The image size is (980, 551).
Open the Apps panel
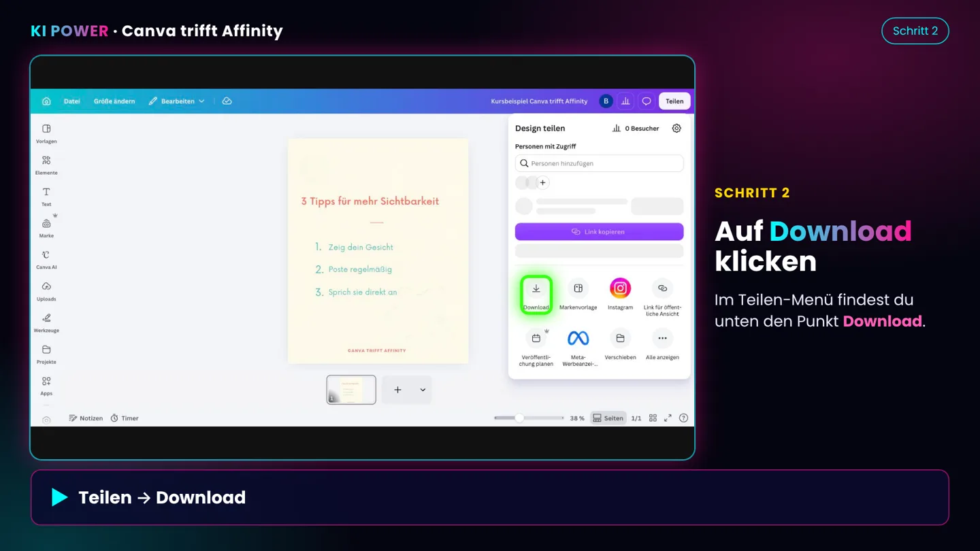pos(46,386)
